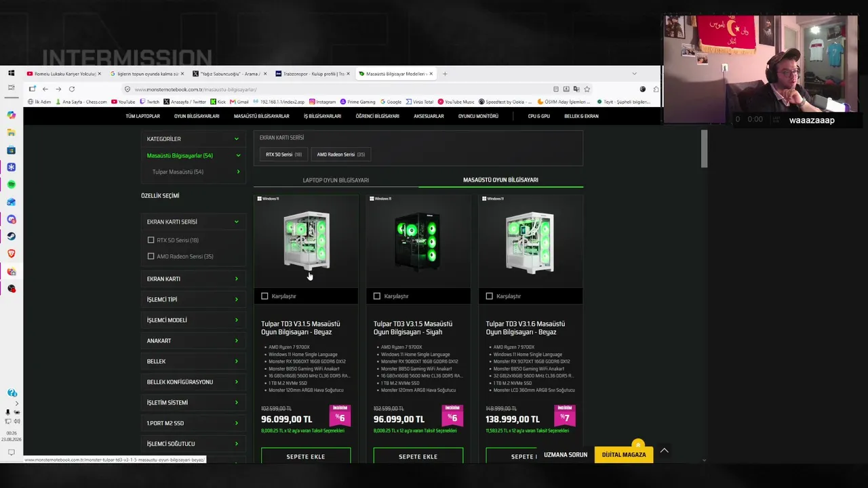Switch to LAPTOP OYUN BİLGİSAYARI tab
This screenshot has height=488, width=868.
pos(336,180)
